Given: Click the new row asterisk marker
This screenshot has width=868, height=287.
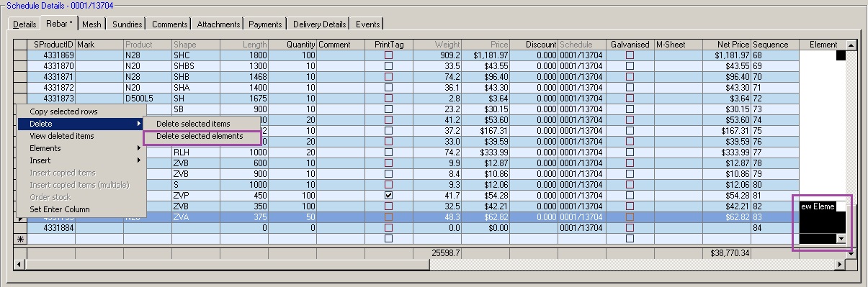Looking at the screenshot, I should (x=21, y=238).
